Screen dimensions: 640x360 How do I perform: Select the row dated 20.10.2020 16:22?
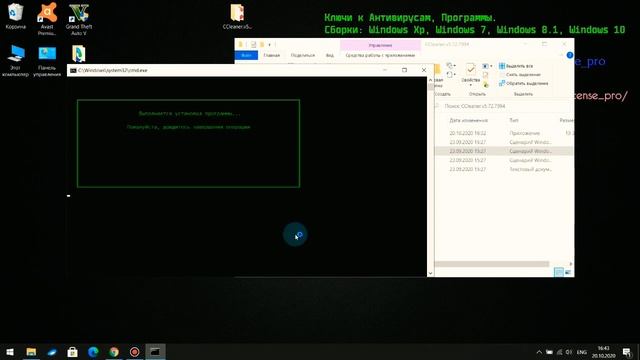click(x=504, y=133)
